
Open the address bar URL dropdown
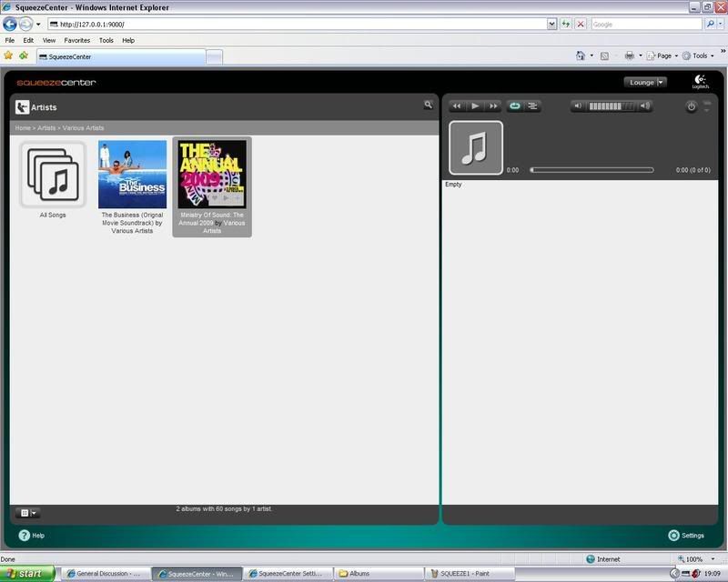551,24
